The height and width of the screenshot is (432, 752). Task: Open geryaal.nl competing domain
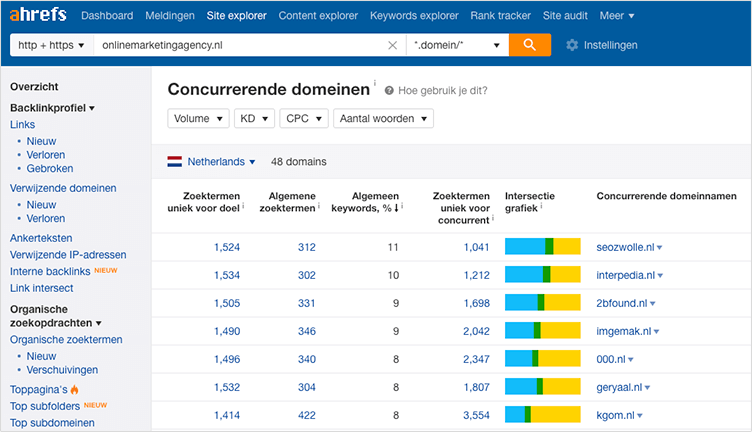(619, 387)
